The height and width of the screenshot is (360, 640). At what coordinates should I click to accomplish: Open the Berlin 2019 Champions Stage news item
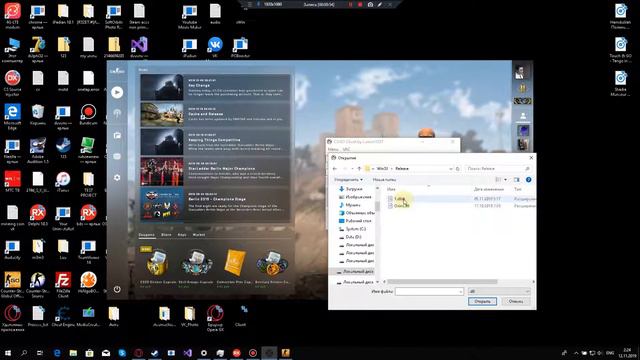(x=216, y=205)
